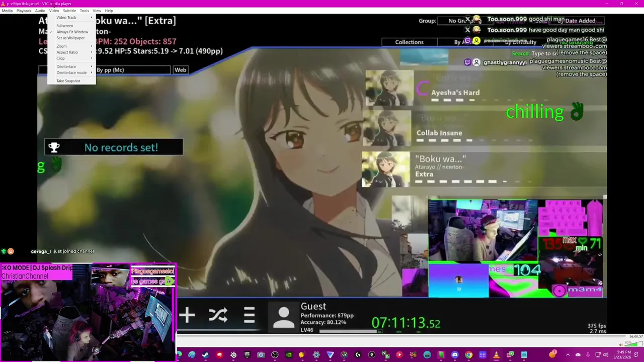This screenshot has width=644, height=362.
Task: Open Logitech G Hub taskbar icon
Action: [358, 355]
